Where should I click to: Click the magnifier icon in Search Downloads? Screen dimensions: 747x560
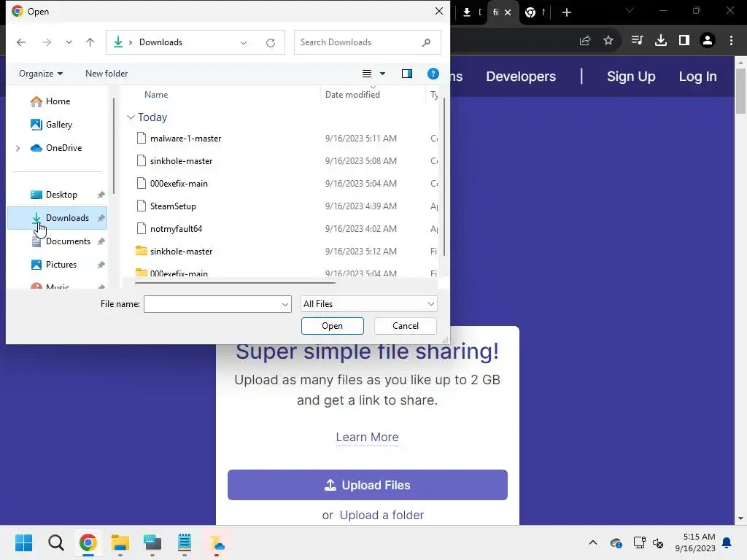click(x=426, y=42)
